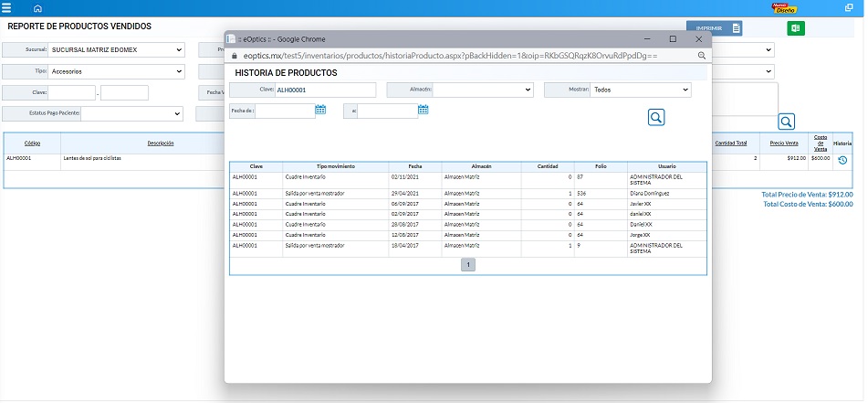Go to page 1 of the history table

[x=467, y=265]
